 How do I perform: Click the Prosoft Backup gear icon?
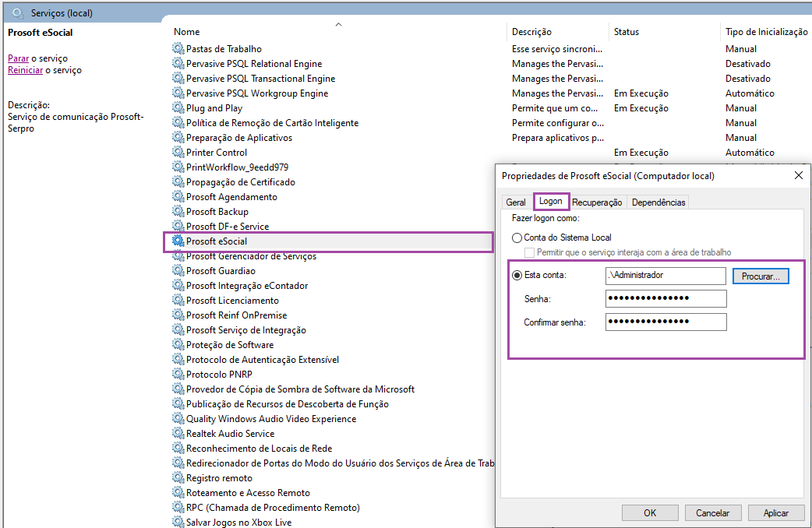click(178, 211)
